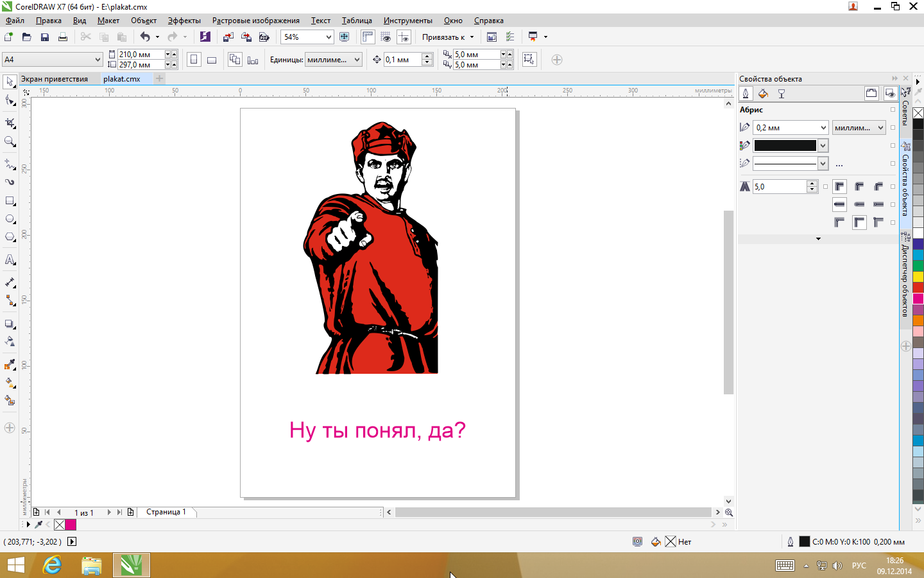Screen dimensions: 924x578
Task: Select the Smart Fill tool
Action: click(10, 401)
